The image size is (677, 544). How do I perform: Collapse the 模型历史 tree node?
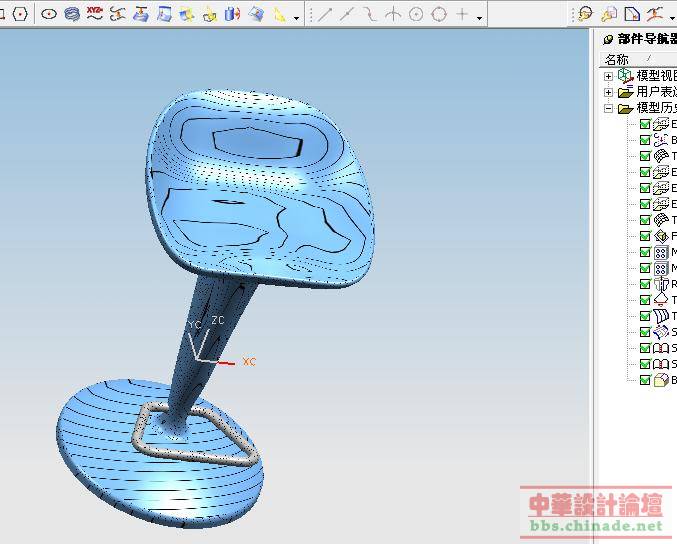(608, 108)
